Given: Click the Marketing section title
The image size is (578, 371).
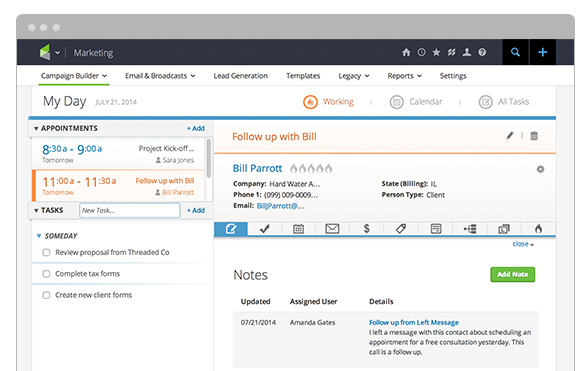Looking at the screenshot, I should 93,53.
